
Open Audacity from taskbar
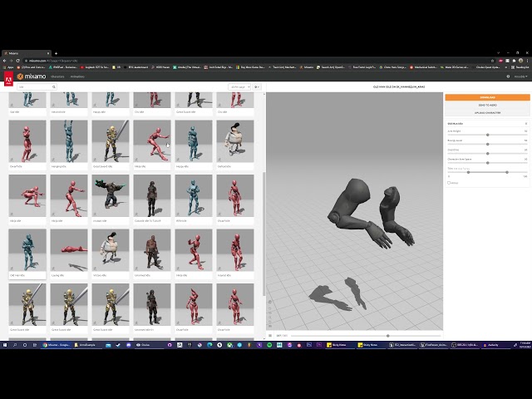click(495, 345)
